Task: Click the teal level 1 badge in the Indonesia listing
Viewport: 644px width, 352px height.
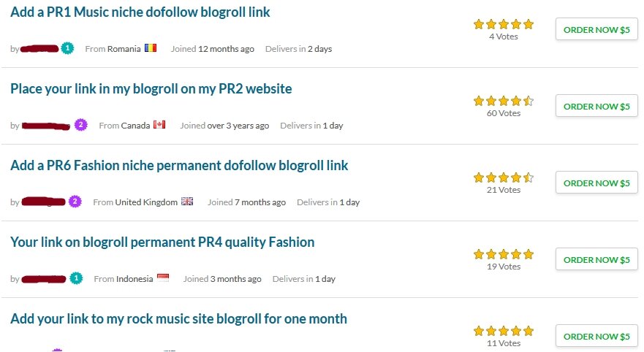Action: pyautogui.click(x=77, y=278)
